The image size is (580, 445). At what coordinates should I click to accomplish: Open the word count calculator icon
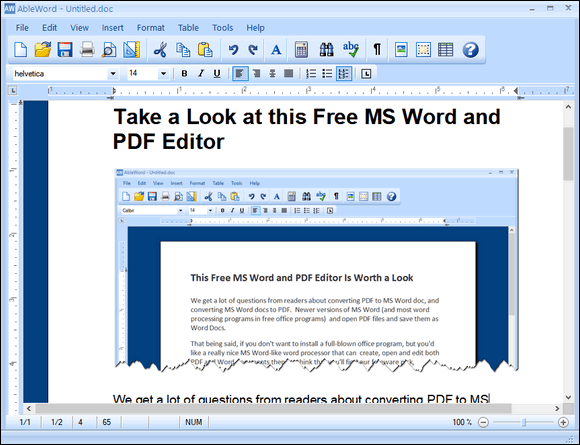pyautogui.click(x=301, y=50)
